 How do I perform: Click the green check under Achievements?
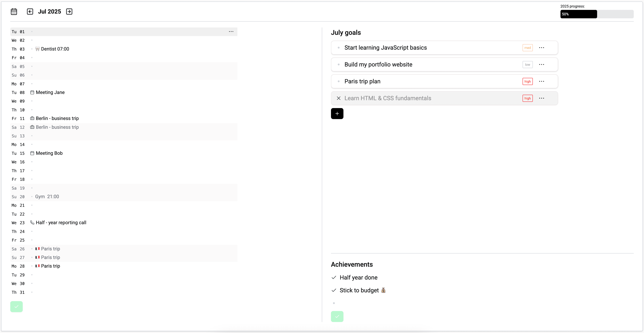(x=337, y=316)
